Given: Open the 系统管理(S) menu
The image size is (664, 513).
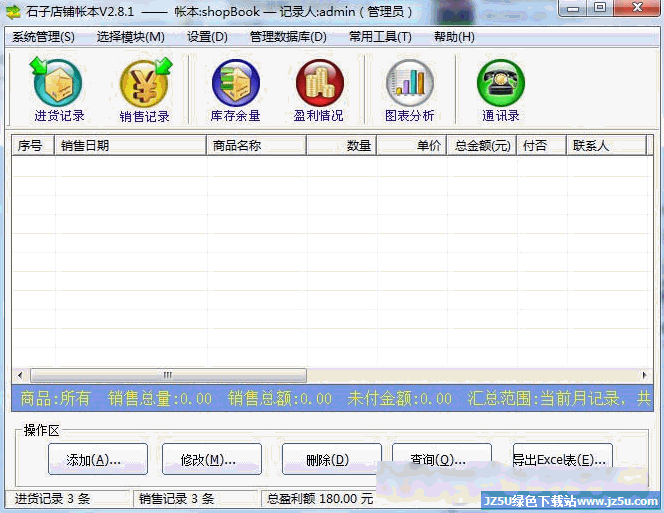Looking at the screenshot, I should (43, 37).
